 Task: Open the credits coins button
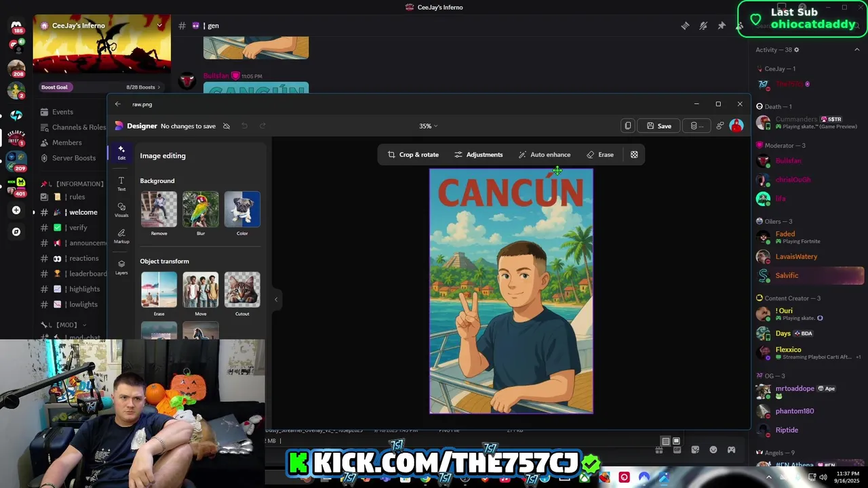click(x=697, y=125)
